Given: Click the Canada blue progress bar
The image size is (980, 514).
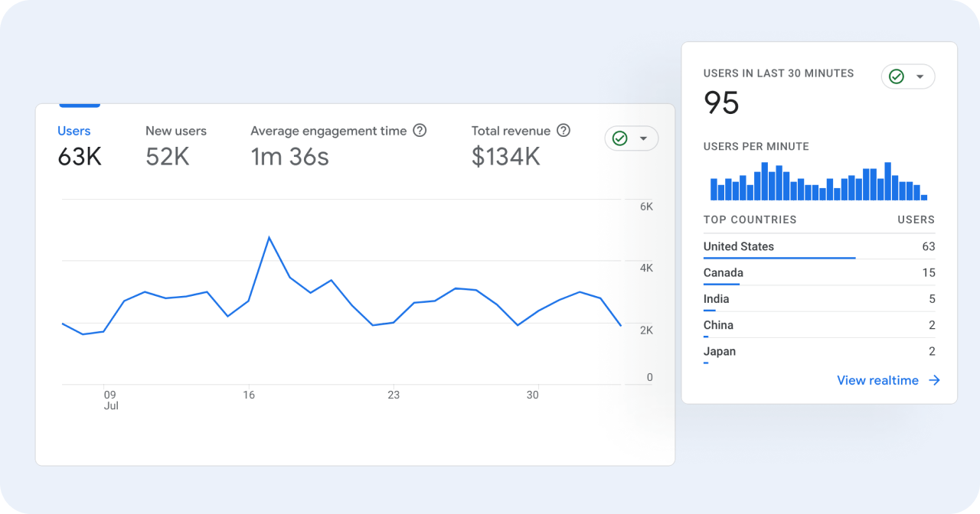Looking at the screenshot, I should tap(721, 285).
